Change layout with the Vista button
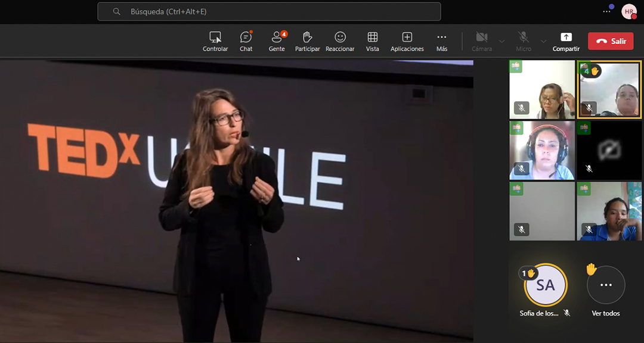The width and height of the screenshot is (644, 343). click(x=373, y=42)
